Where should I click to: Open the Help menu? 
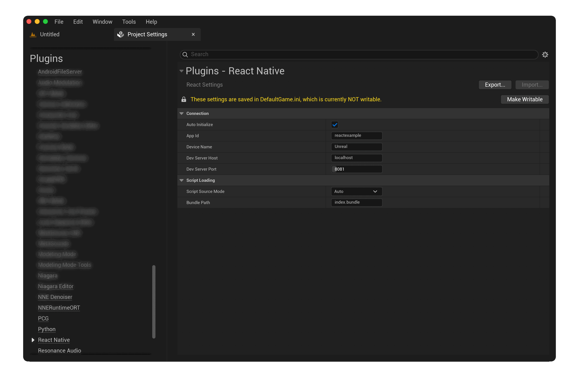pyautogui.click(x=151, y=22)
